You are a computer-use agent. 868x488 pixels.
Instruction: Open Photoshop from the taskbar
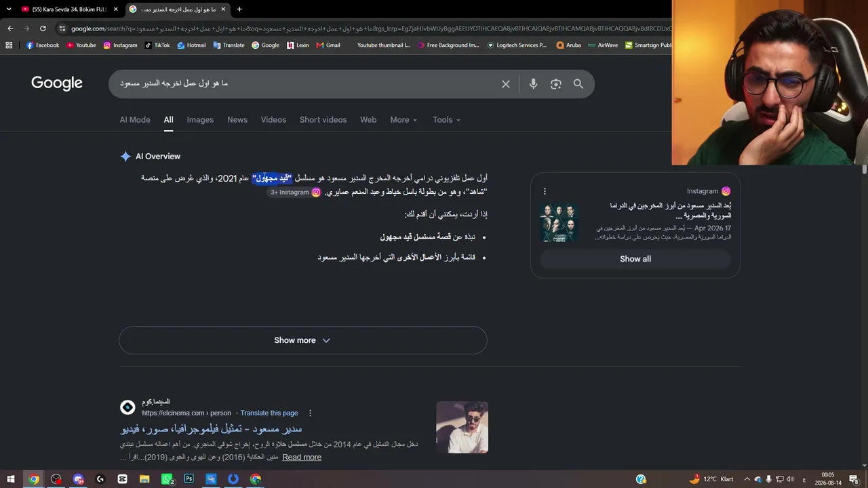pyautogui.click(x=189, y=479)
